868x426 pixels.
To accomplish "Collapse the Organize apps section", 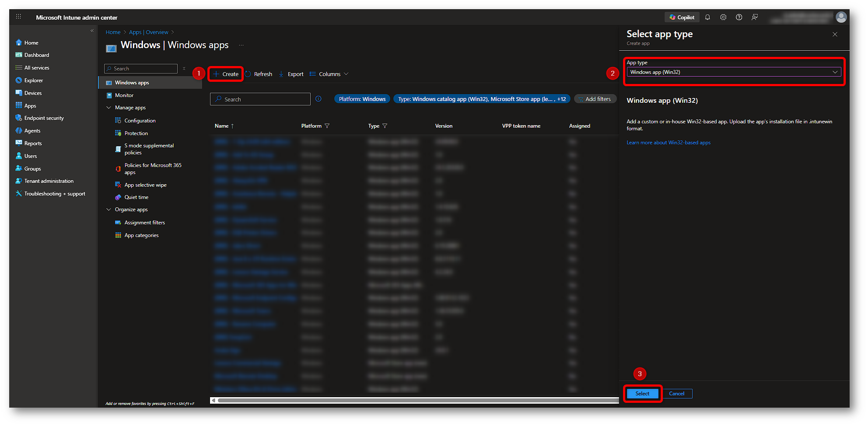I will (109, 210).
